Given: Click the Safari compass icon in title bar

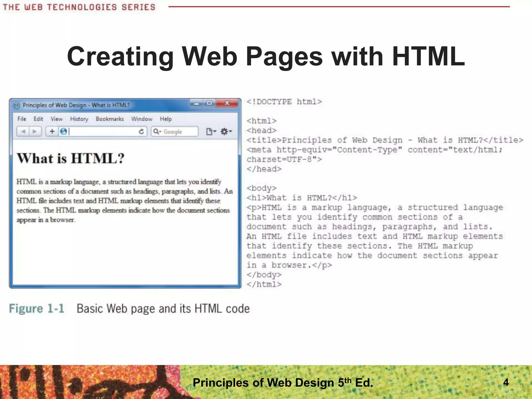Looking at the screenshot, I should tap(16, 105).
